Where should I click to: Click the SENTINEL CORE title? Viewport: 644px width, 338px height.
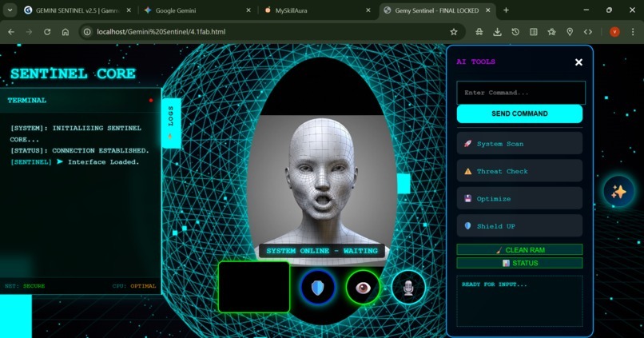click(73, 74)
